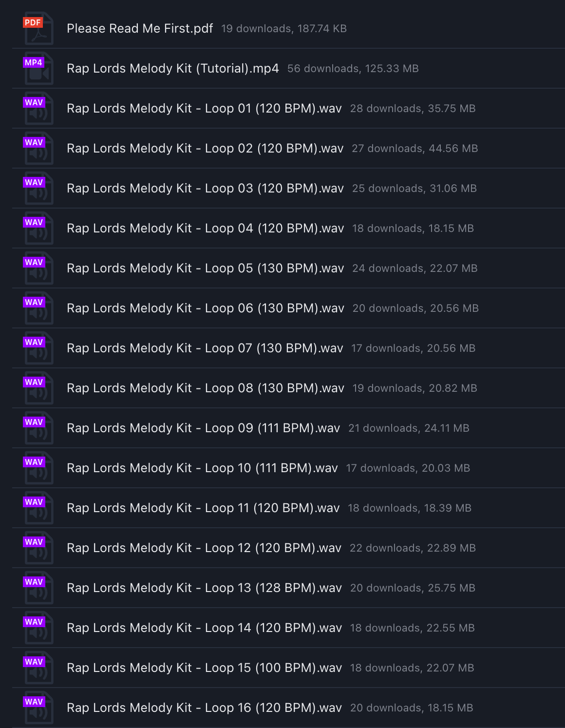Image resolution: width=565 pixels, height=728 pixels.
Task: Download Rap Lords Melody Kit (Tutorial).mp4
Action: click(x=173, y=69)
